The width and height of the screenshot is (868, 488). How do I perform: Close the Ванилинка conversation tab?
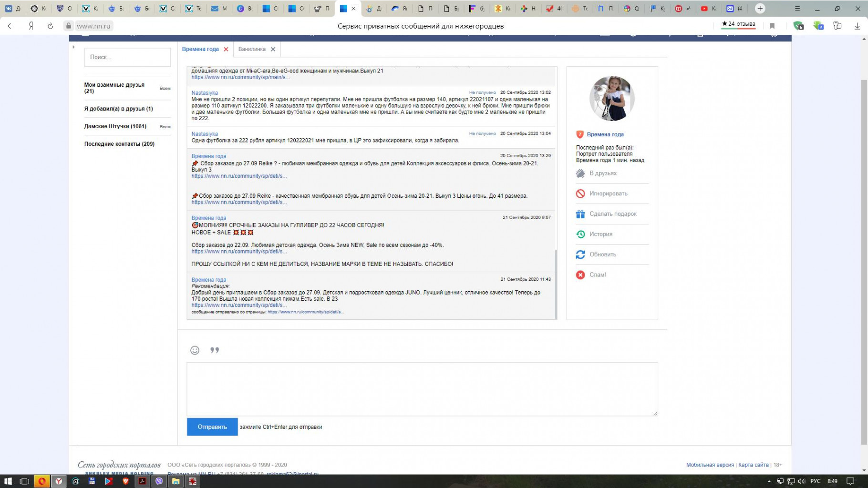point(273,49)
